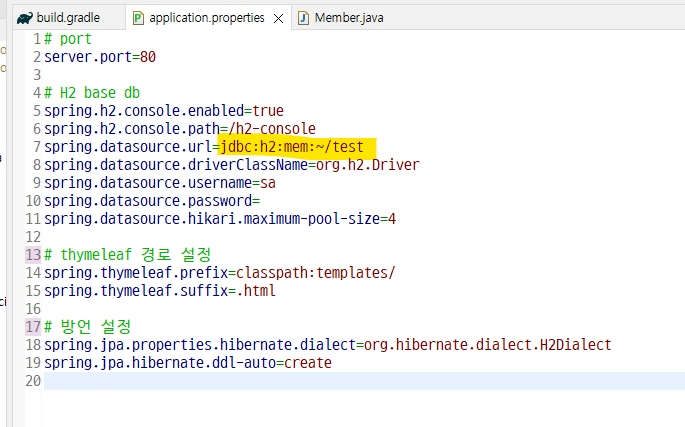This screenshot has height=427, width=685.
Task: Open the Member.java tab
Action: [349, 18]
